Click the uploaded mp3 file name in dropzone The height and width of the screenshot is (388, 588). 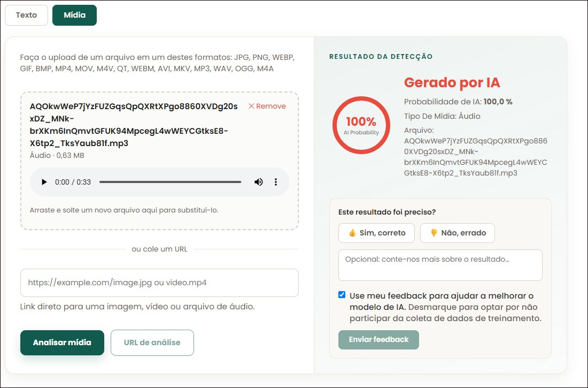[x=134, y=125]
